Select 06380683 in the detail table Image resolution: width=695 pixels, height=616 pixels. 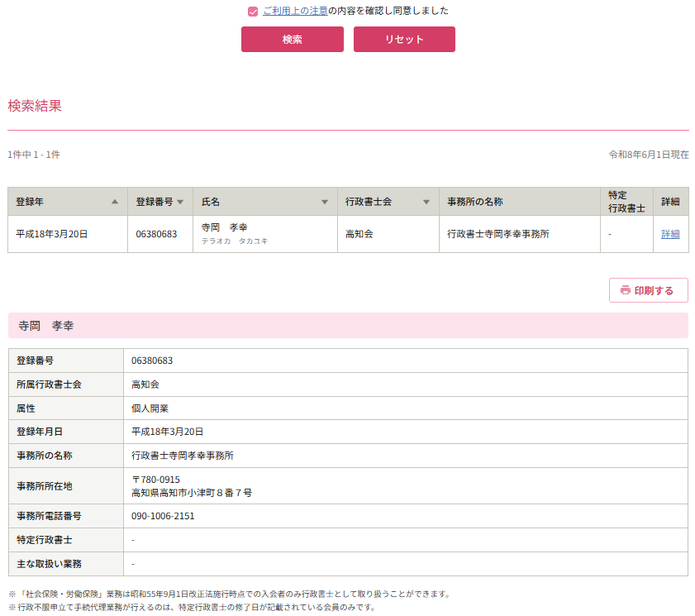click(x=152, y=361)
